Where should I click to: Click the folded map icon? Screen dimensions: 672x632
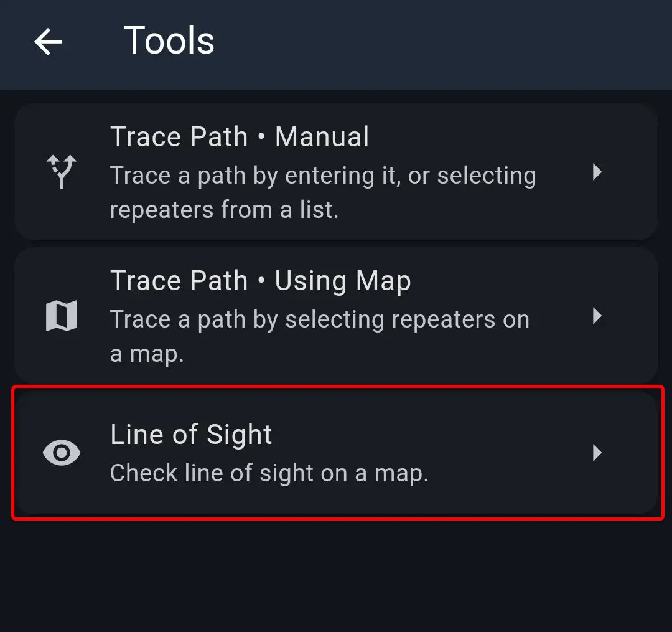pyautogui.click(x=62, y=316)
